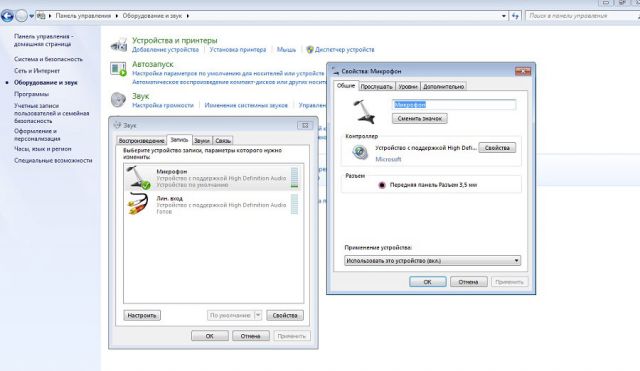The width and height of the screenshot is (640, 371).
Task: Open 'Специальные возможности' in sidebar
Action: (53, 160)
